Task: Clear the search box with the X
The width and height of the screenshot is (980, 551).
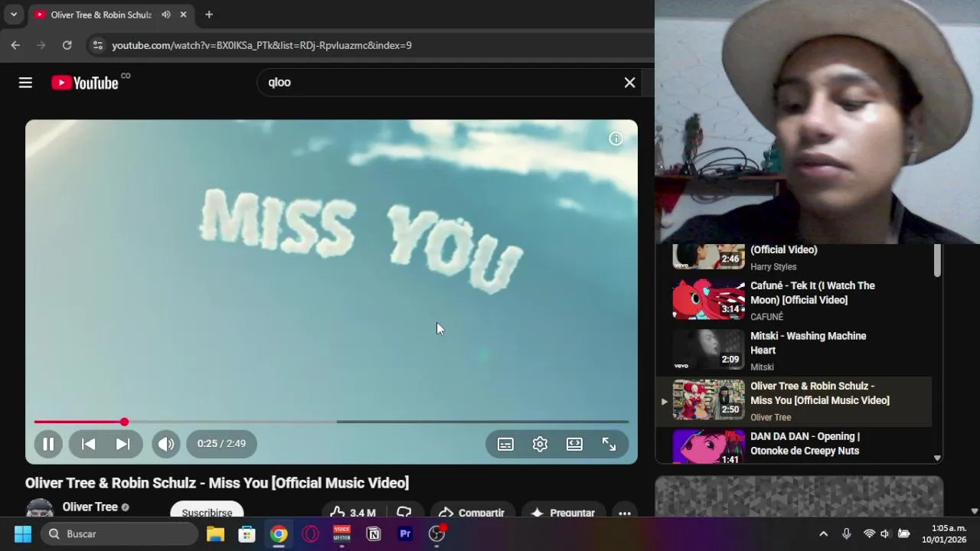Action: 629,83
